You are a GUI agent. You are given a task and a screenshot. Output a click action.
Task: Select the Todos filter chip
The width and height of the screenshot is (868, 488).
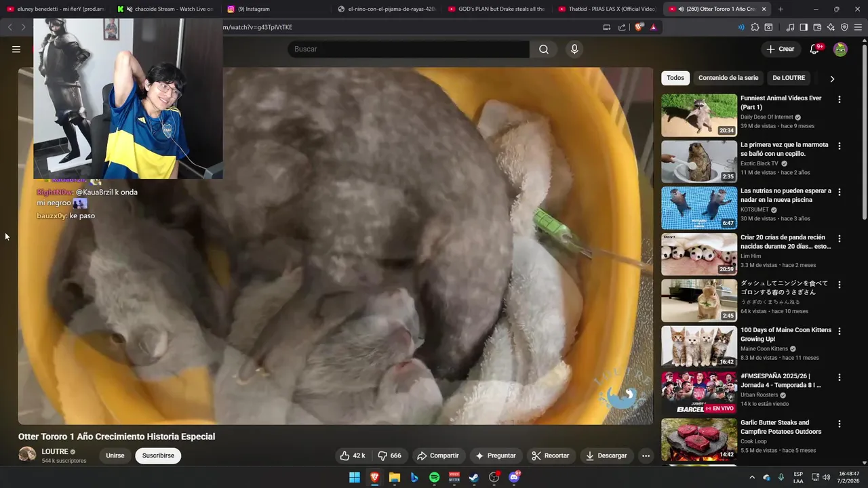[675, 78]
